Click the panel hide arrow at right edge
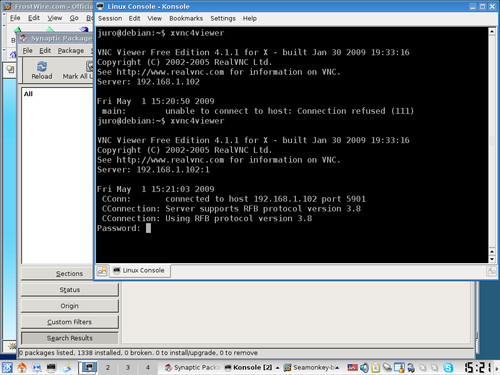The image size is (500, 375). (497, 368)
